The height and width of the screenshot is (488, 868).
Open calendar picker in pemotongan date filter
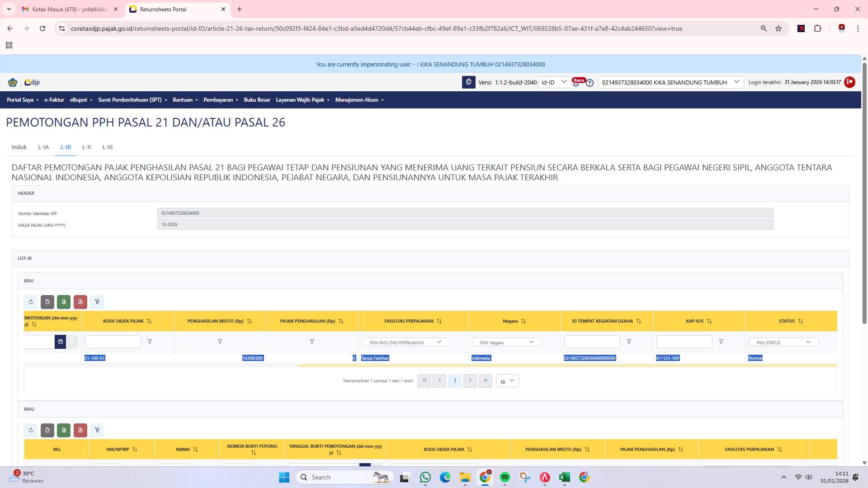coord(61,342)
